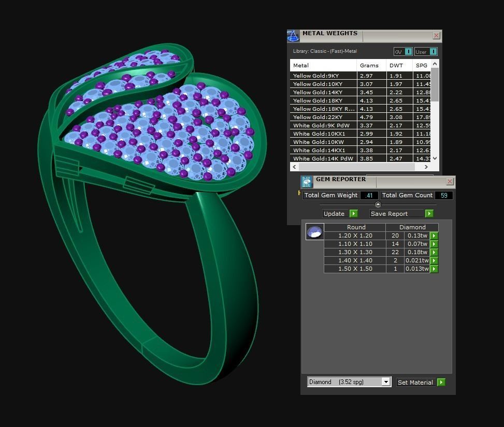Click the Diamond column header
The image size is (504, 427).
click(412, 227)
